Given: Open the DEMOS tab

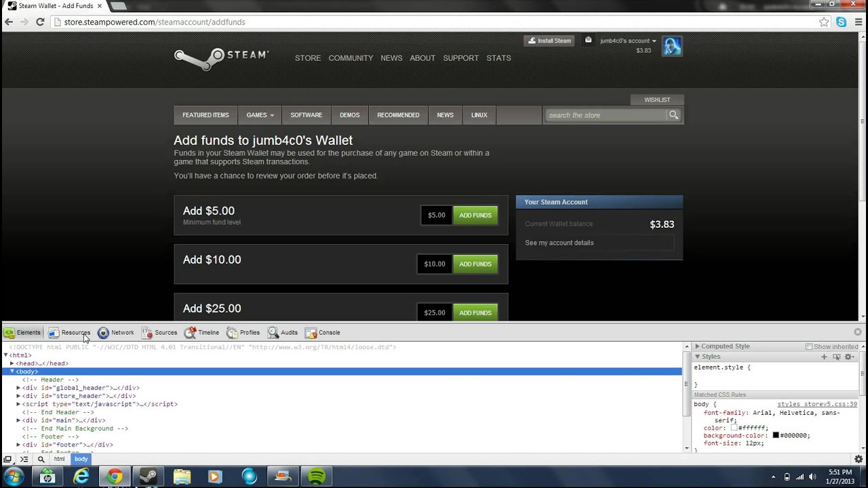Looking at the screenshot, I should pos(350,115).
